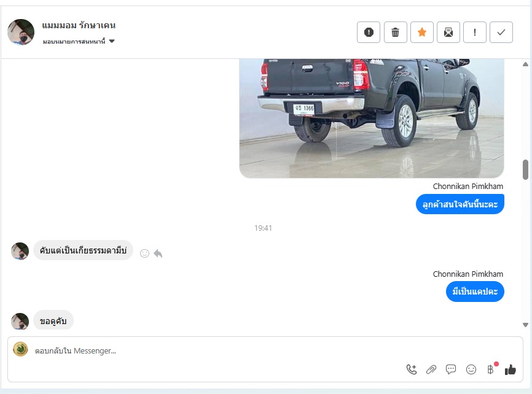Toggle the orange star follow-up marker
This screenshot has width=532, height=394.
click(x=422, y=33)
